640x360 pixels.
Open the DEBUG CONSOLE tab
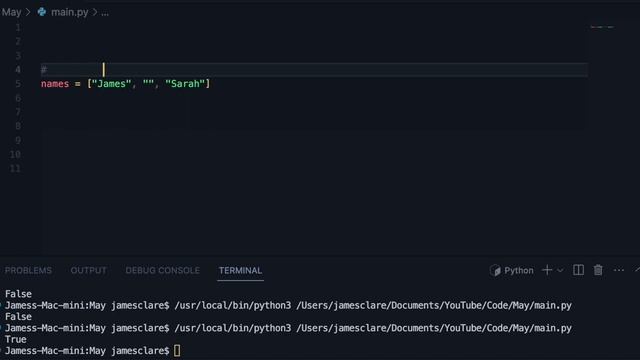click(162, 270)
